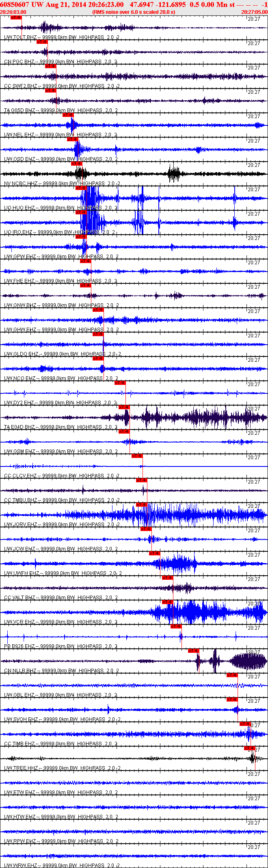Click the Aug 21, 2014 20:26:23.00 origin time
The image size is (268, 868).
point(84,4)
